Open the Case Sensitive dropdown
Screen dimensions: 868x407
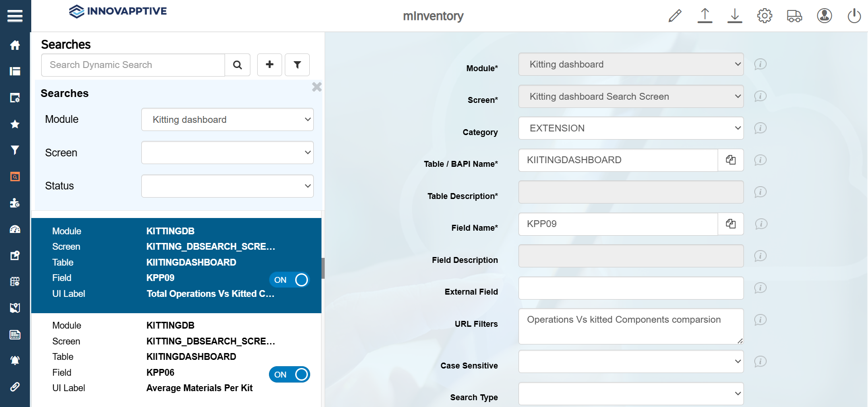click(x=631, y=362)
